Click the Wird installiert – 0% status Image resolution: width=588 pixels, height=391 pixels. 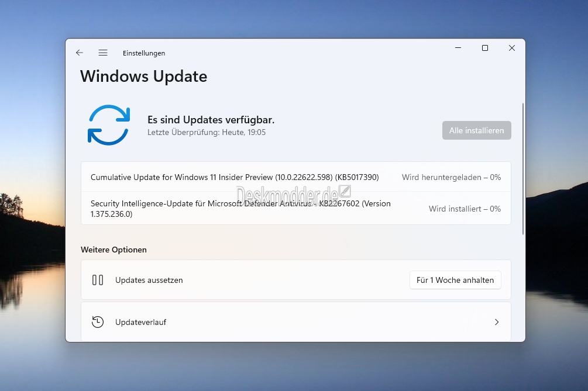coord(465,209)
